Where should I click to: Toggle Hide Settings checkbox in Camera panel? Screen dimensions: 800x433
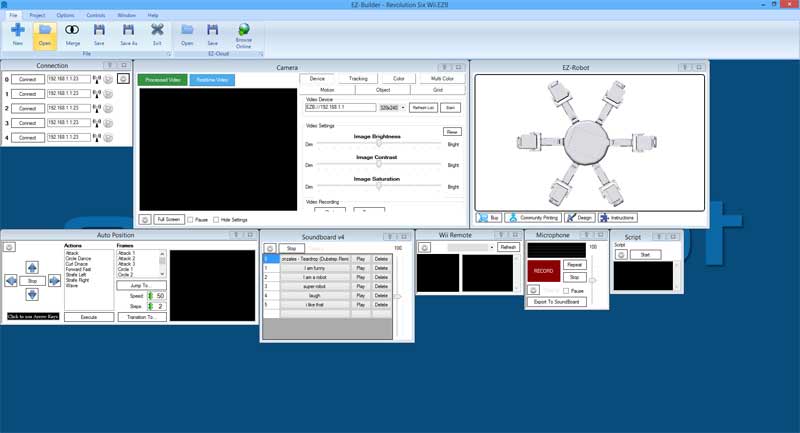(x=216, y=220)
